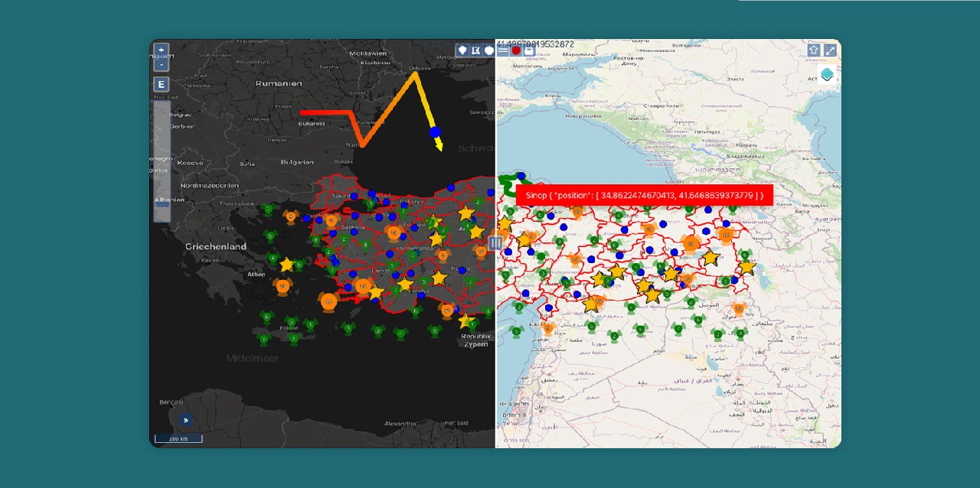980x488 pixels.
Task: Click the zoom in plus button
Action: [161, 51]
